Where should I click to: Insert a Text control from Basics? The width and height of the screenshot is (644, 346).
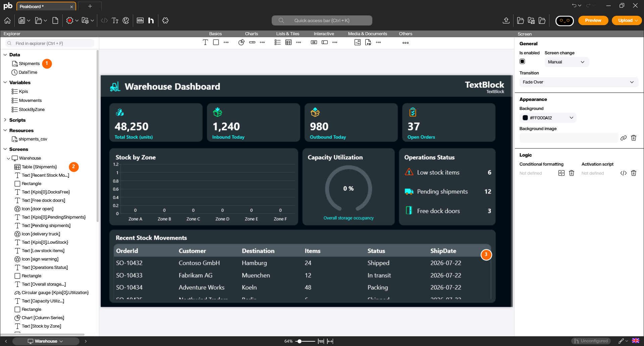(205, 42)
